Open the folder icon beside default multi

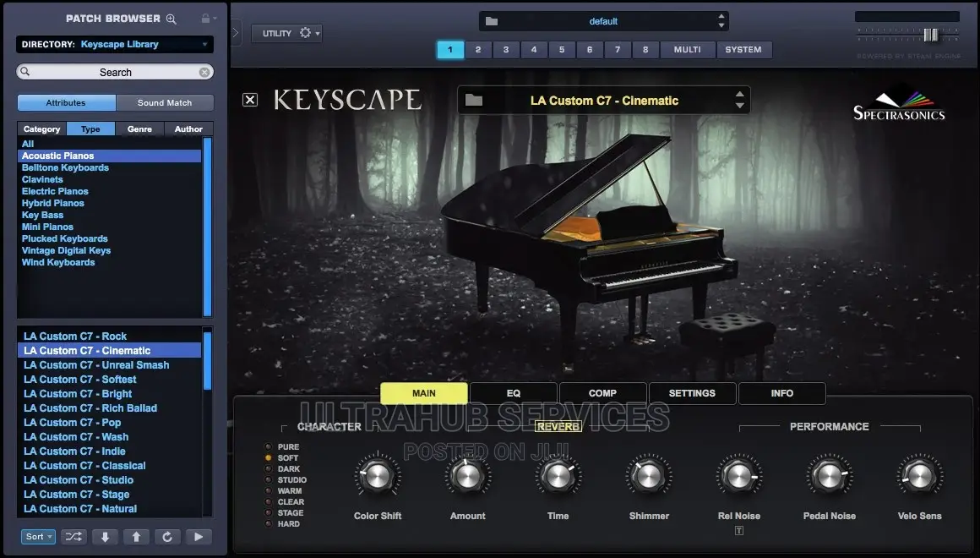[x=492, y=21]
